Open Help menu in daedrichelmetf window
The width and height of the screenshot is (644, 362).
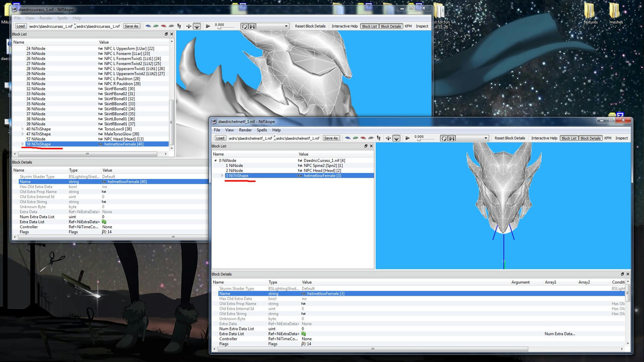277,130
